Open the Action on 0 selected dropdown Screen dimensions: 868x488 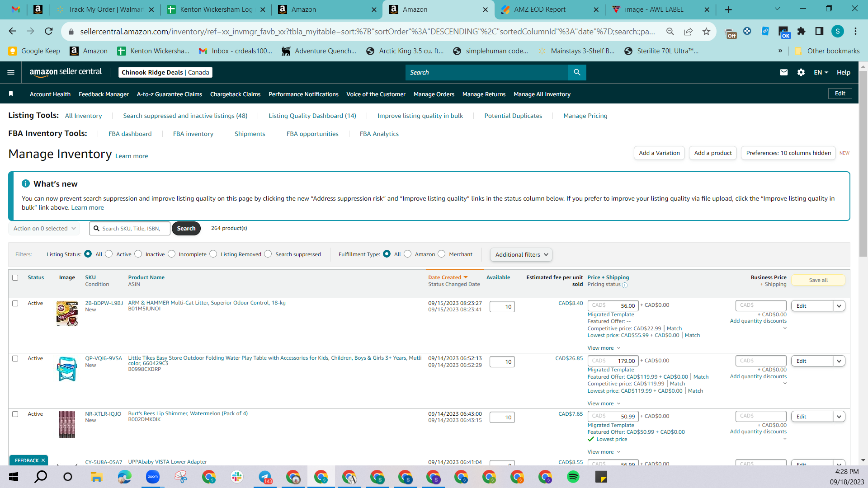point(44,229)
